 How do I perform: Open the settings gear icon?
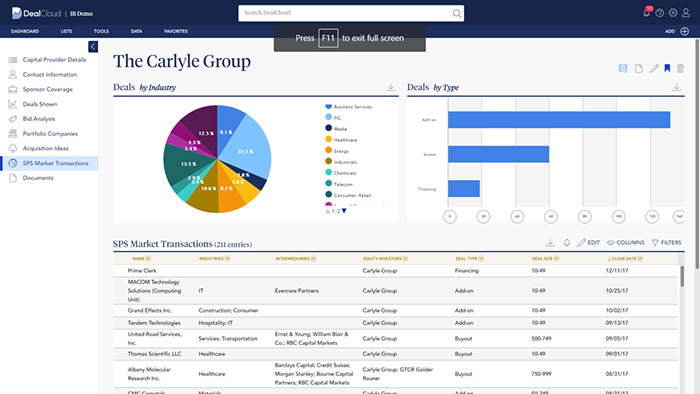tap(673, 13)
